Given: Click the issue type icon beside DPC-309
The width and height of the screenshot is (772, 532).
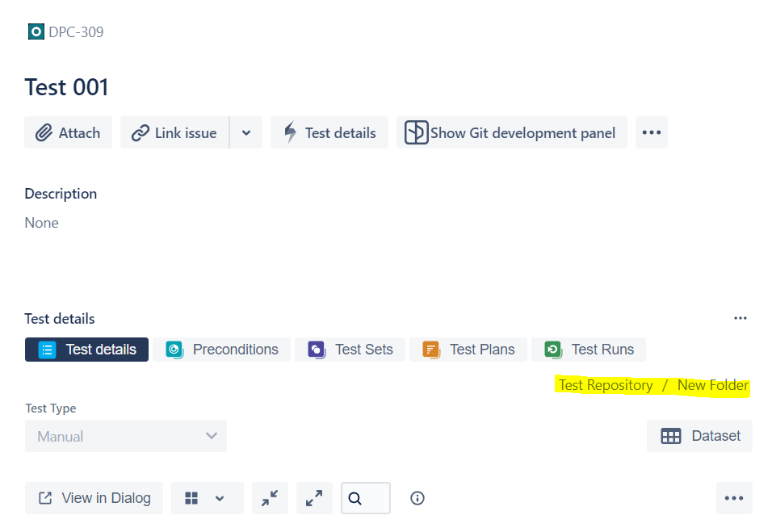Looking at the screenshot, I should pyautogui.click(x=36, y=32).
